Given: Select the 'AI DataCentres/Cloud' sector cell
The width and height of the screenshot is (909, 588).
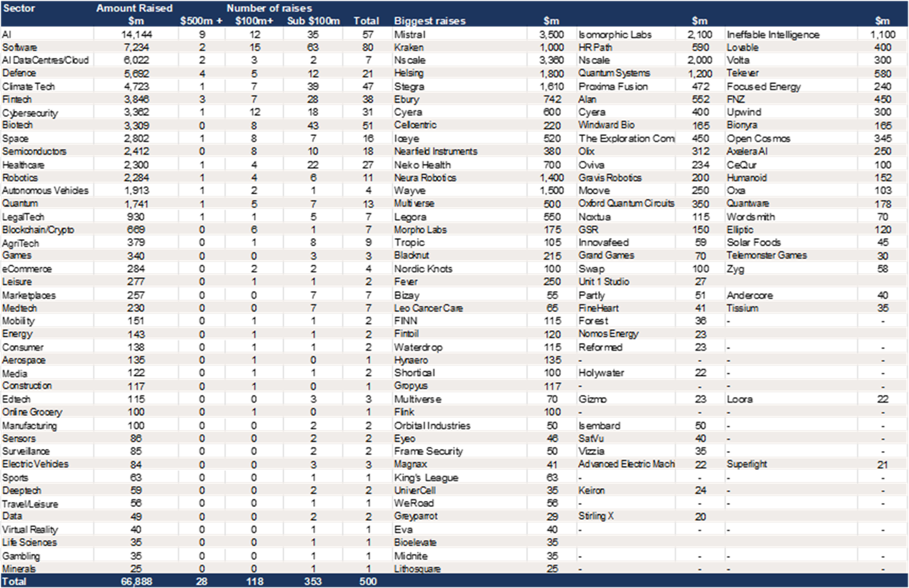Looking at the screenshot, I should point(45,60).
